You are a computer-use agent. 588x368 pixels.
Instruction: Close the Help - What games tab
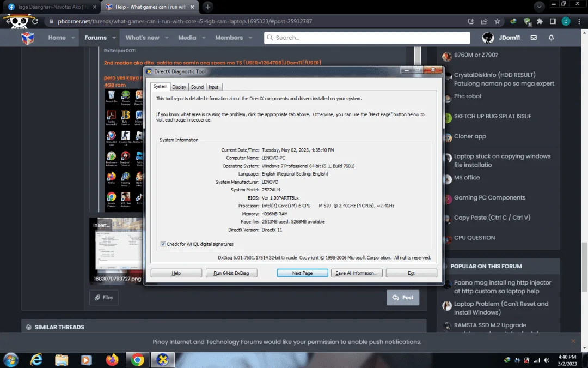[192, 7]
